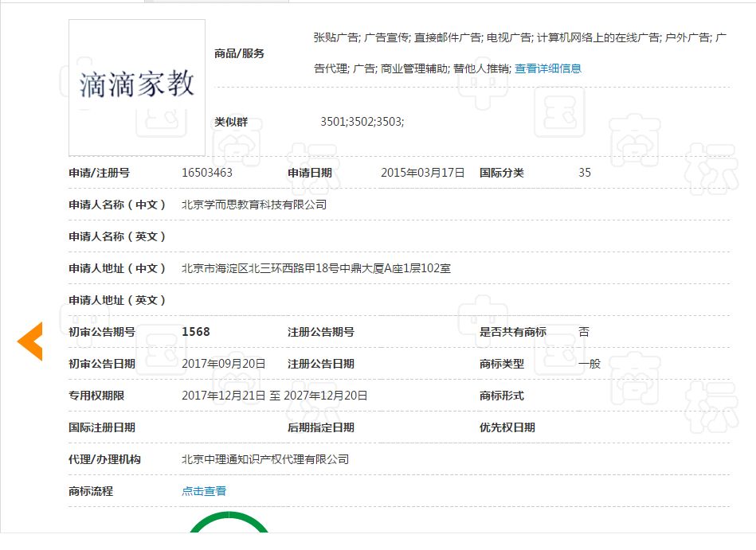Screen dimensions: 756x550
Task: Select registration number 16503463
Action: pos(207,173)
